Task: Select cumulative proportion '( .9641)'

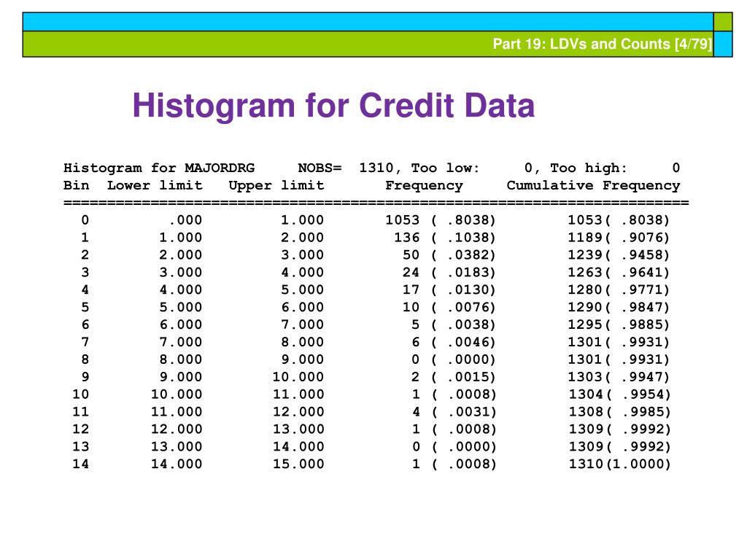Action: tap(638, 273)
